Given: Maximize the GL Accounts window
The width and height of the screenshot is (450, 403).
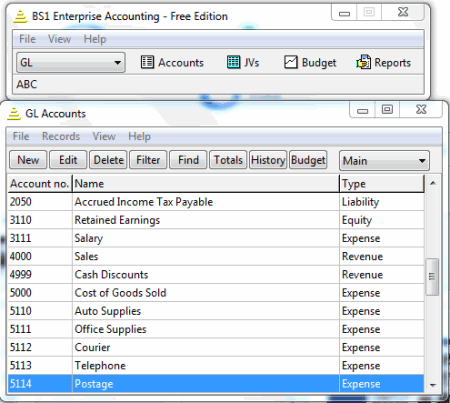Looking at the screenshot, I should pyautogui.click(x=387, y=110).
